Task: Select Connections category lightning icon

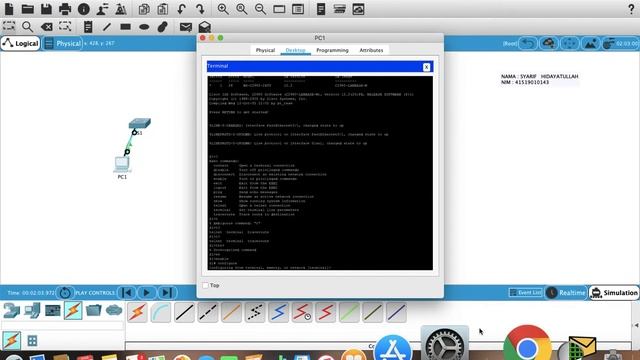Action: 73,311
